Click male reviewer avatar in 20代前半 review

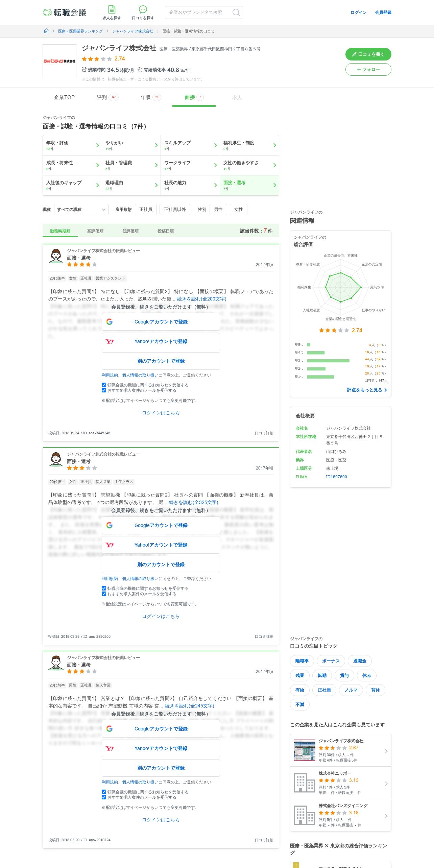click(x=56, y=663)
